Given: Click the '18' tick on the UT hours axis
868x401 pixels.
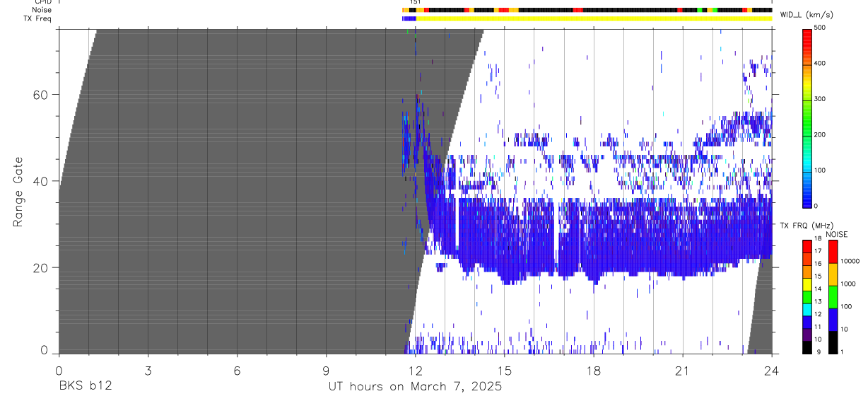Looking at the screenshot, I should pos(594,370).
